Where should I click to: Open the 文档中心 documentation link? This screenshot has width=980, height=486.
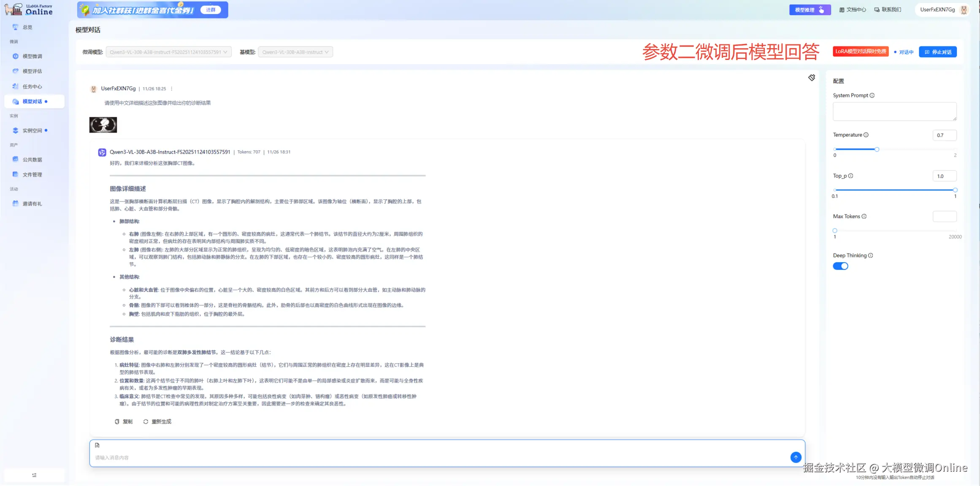point(852,10)
